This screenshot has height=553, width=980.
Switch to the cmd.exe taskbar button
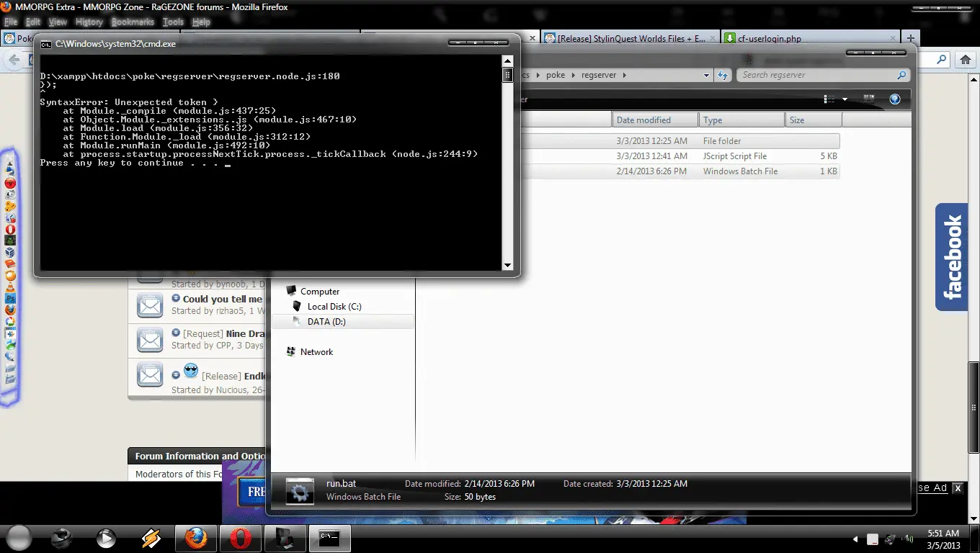pos(329,538)
